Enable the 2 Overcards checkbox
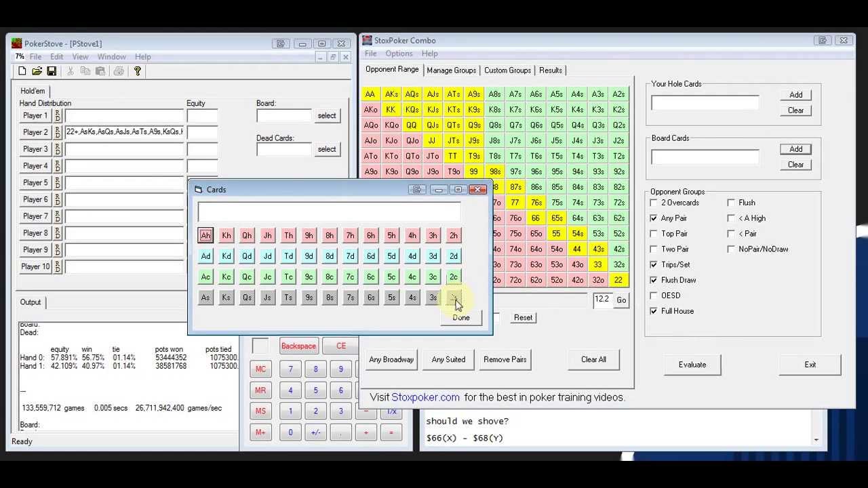This screenshot has width=868, height=488. click(x=654, y=203)
